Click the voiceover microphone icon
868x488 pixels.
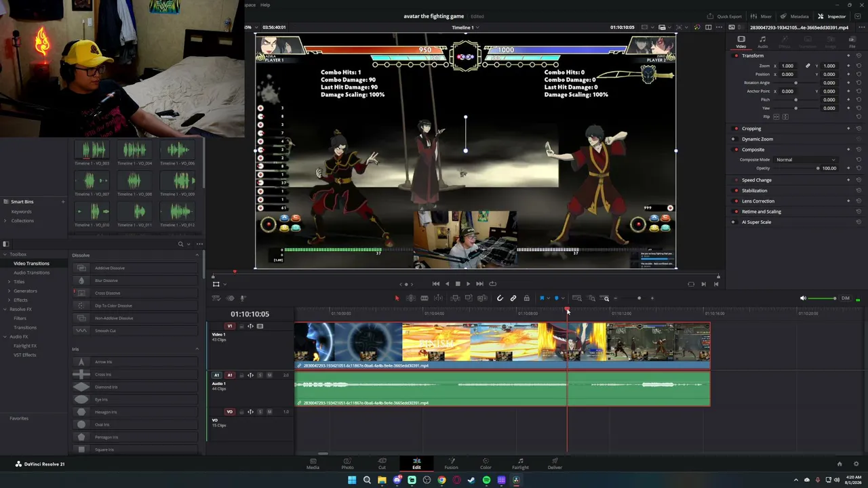click(x=243, y=298)
